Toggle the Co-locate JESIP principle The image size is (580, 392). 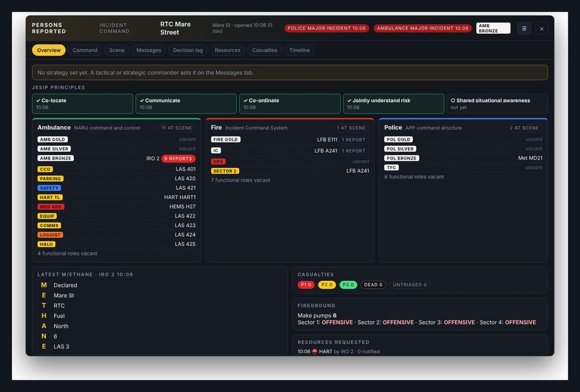point(83,103)
